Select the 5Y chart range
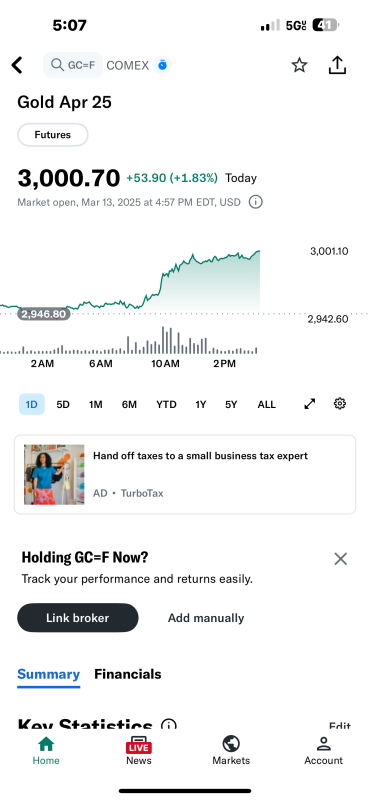Image resolution: width=370 pixels, height=800 pixels. pyautogui.click(x=231, y=405)
